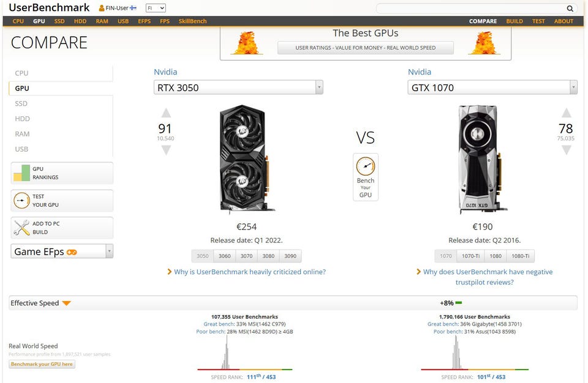Switch right card to the 1080-Ti model

click(521, 256)
